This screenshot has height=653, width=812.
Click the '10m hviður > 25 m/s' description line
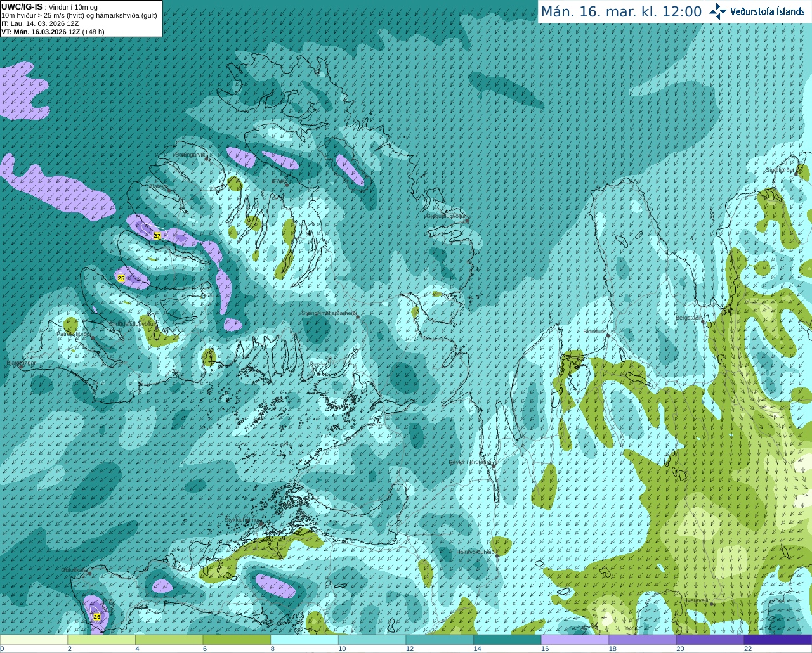click(79, 15)
